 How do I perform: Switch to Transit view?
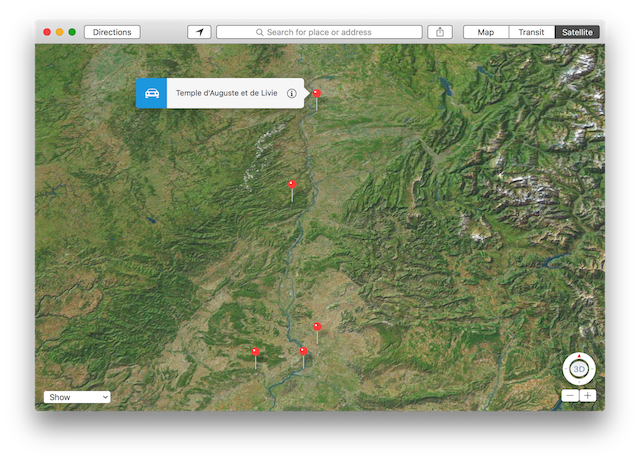pyautogui.click(x=531, y=32)
